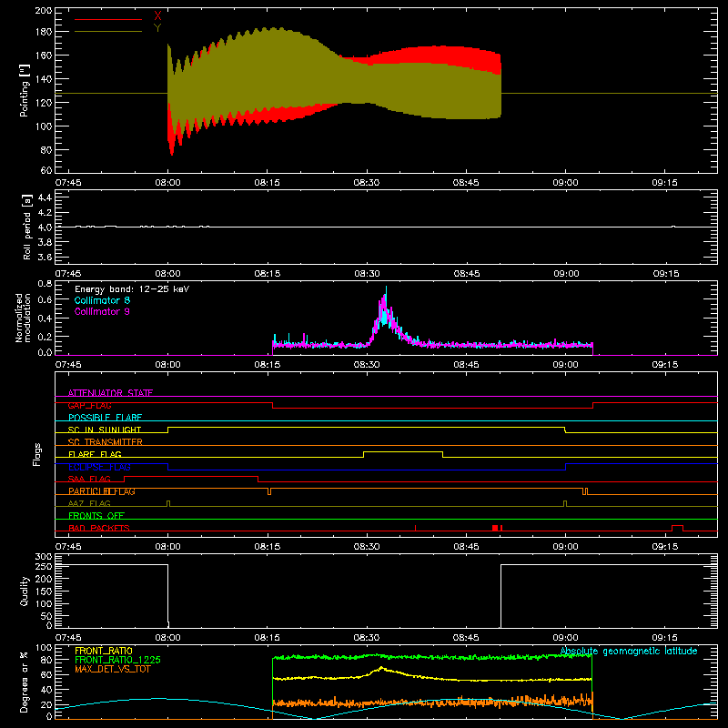Click the '200' value on Pointing axis
This screenshot has height=728, width=728.
(43, 10)
